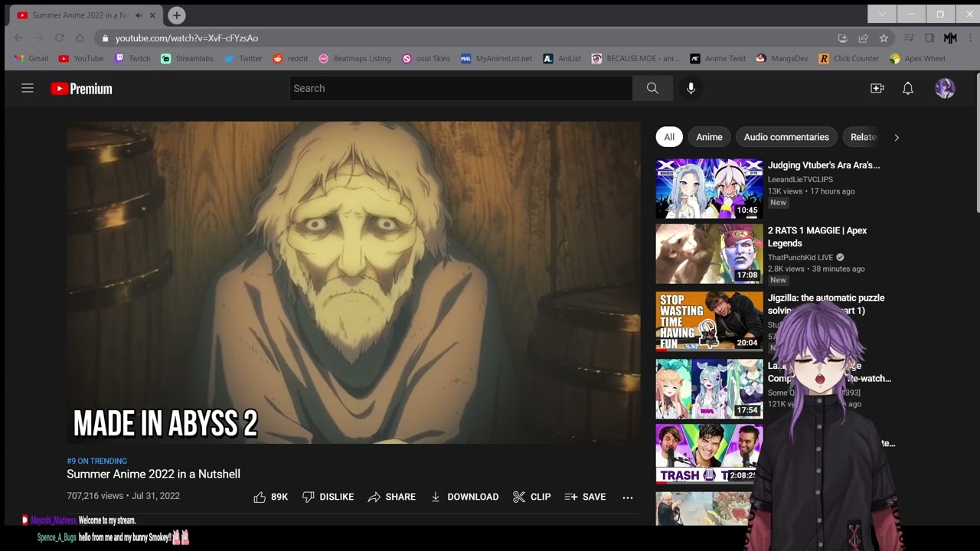Open the more actions ellipsis under video
980x551 pixels.
click(x=628, y=497)
